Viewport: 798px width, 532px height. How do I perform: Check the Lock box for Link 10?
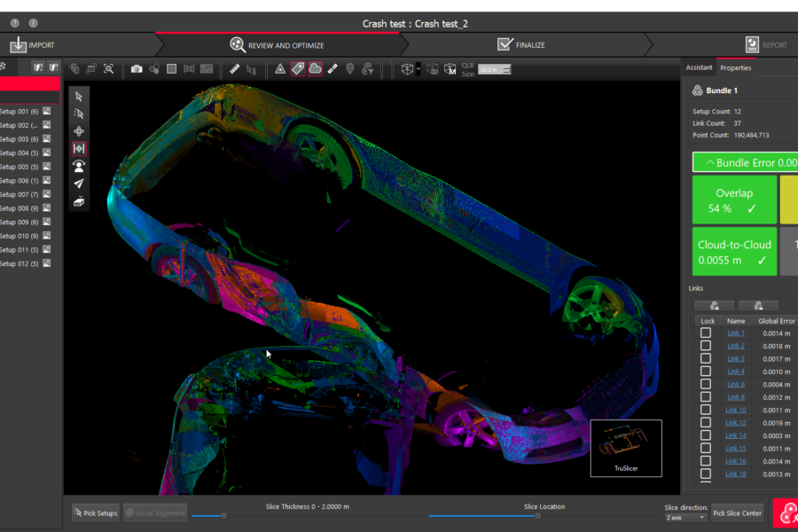point(706,410)
